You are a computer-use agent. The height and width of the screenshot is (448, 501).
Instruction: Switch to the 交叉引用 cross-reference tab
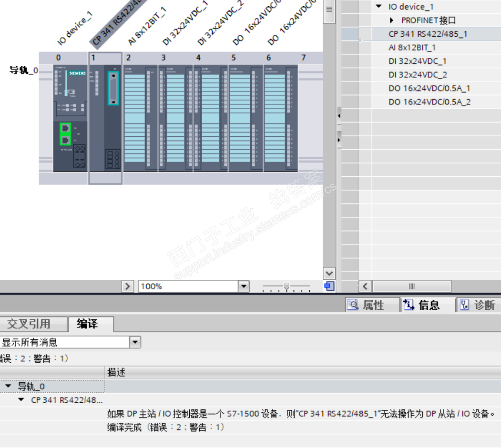pyautogui.click(x=33, y=324)
